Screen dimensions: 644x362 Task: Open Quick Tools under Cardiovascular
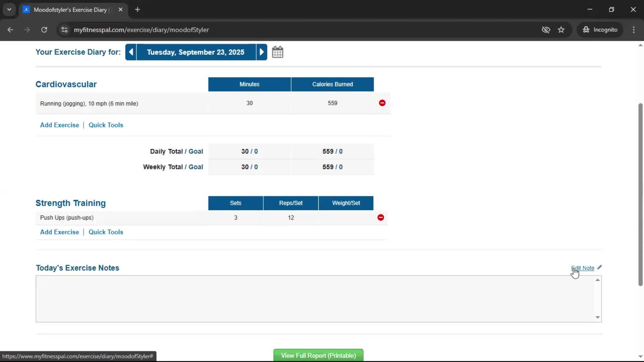[106, 125]
